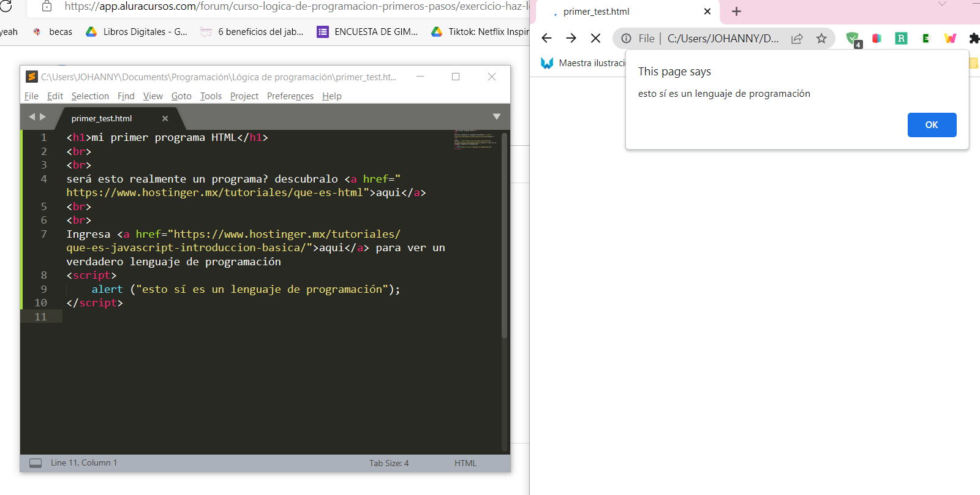980x495 pixels.
Task: Open the Tools menu
Action: tap(211, 96)
